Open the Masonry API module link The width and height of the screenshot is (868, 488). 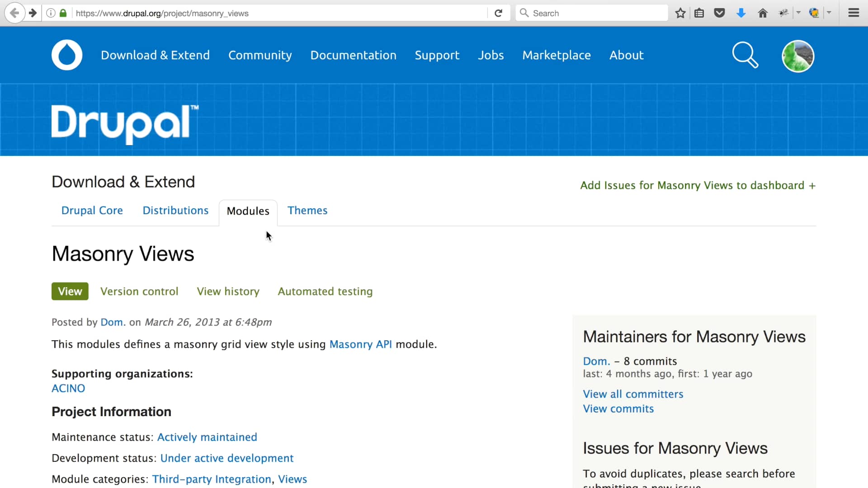tap(360, 344)
